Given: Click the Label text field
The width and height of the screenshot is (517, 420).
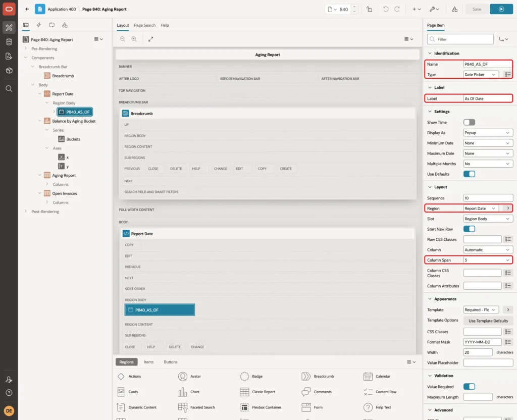Looking at the screenshot, I should [488, 98].
